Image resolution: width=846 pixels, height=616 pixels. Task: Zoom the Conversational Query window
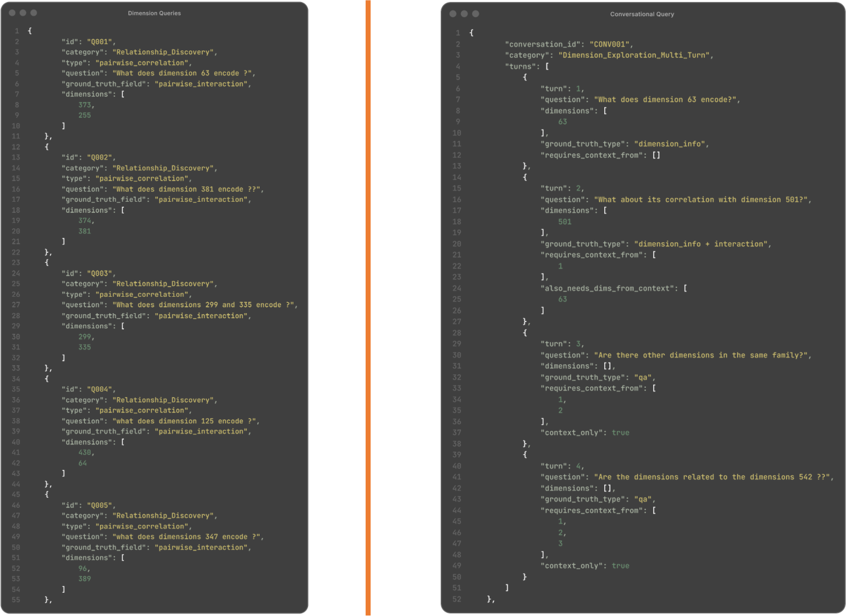pos(476,14)
